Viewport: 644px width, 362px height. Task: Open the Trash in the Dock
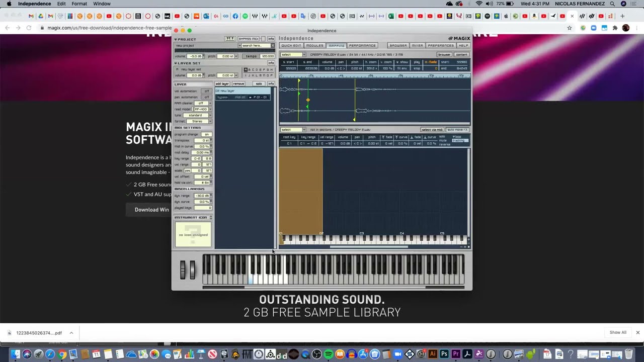pyautogui.click(x=629, y=354)
